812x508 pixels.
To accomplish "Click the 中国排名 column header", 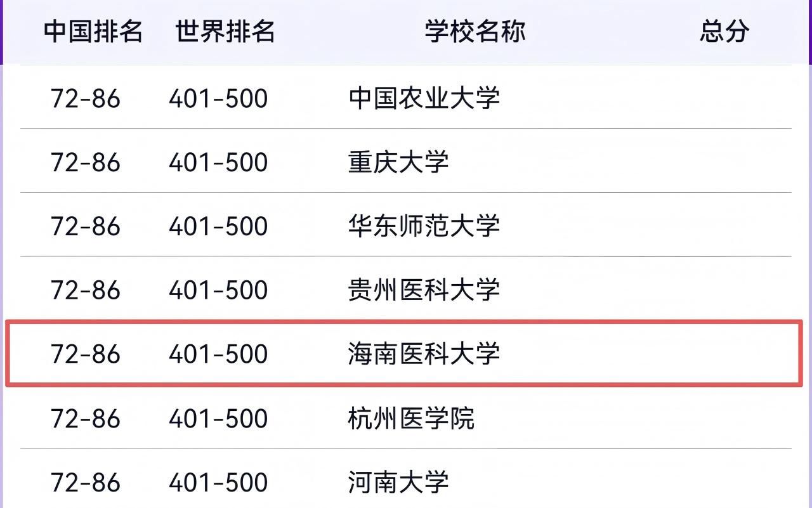I will click(93, 31).
